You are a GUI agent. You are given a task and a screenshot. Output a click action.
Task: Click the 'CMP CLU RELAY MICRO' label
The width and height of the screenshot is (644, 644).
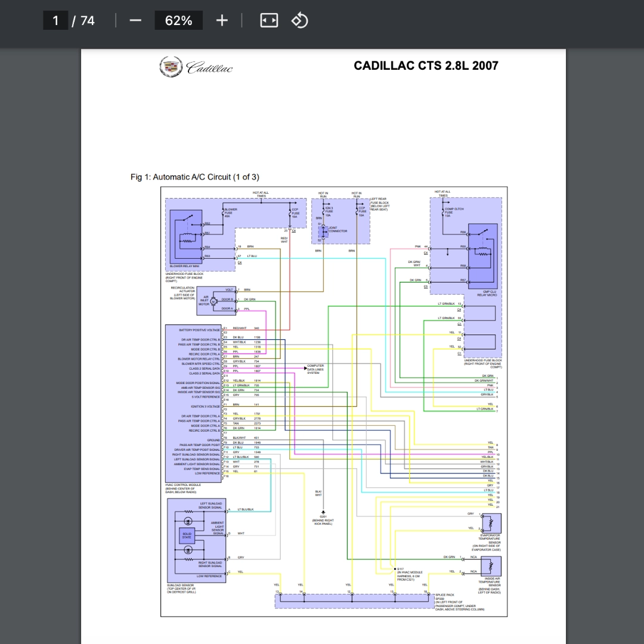click(x=487, y=293)
